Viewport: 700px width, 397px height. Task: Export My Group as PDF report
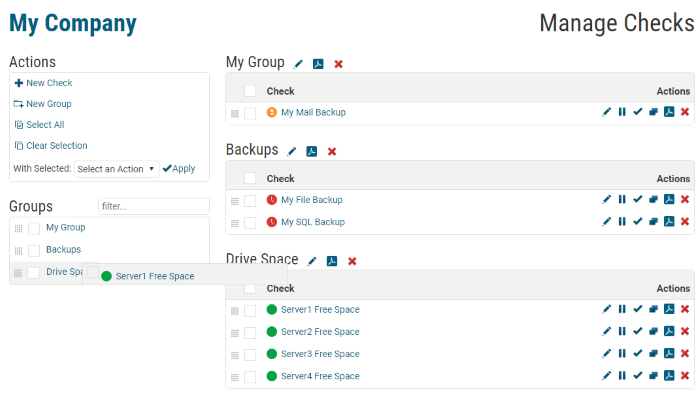point(318,64)
